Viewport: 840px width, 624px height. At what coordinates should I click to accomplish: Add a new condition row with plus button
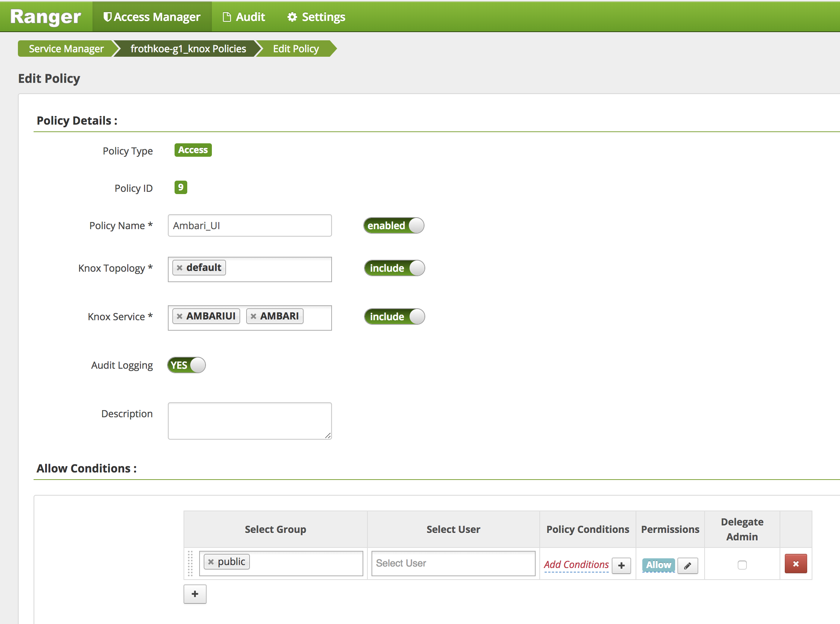(195, 594)
